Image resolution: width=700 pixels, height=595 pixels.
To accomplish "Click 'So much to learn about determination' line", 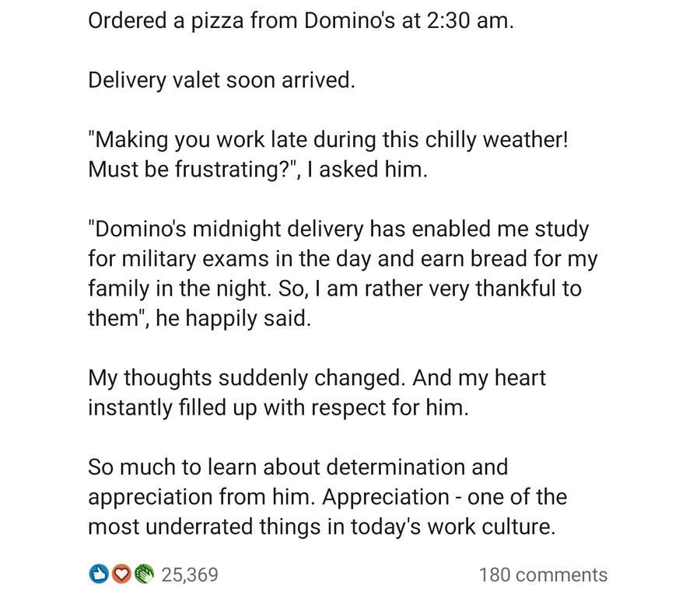I will tap(297, 467).
